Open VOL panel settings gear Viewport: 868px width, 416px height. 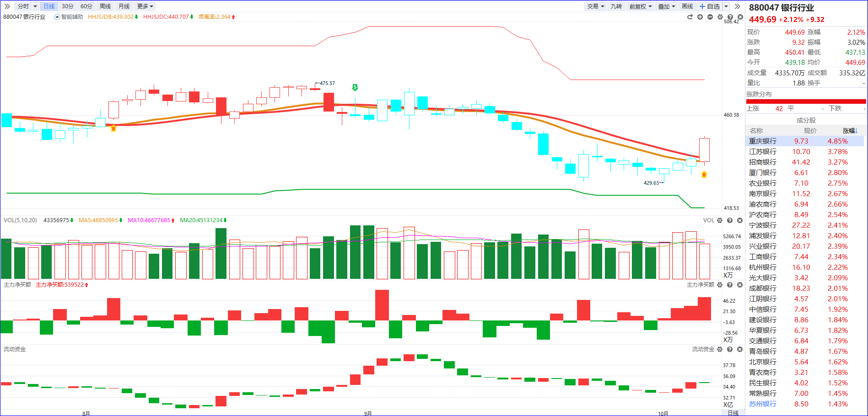coord(720,220)
